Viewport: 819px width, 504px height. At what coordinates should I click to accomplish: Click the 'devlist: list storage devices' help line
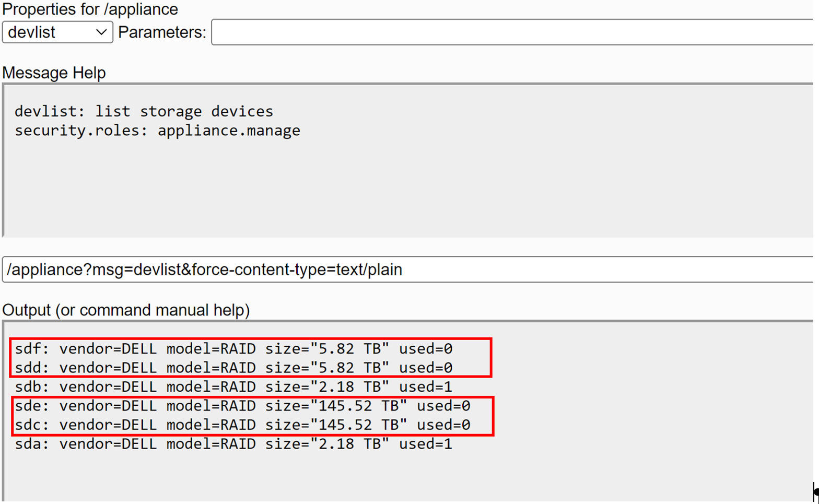(144, 111)
